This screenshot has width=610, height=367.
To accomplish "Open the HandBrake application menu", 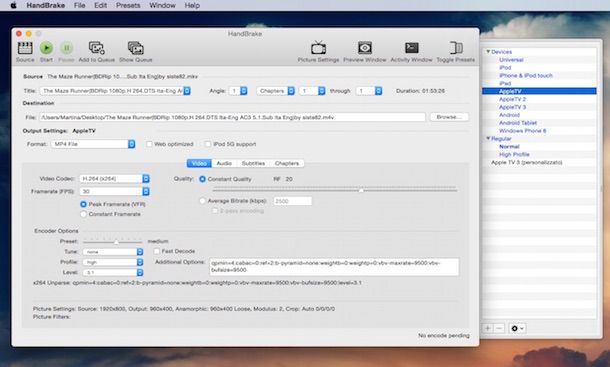I will pos(46,5).
